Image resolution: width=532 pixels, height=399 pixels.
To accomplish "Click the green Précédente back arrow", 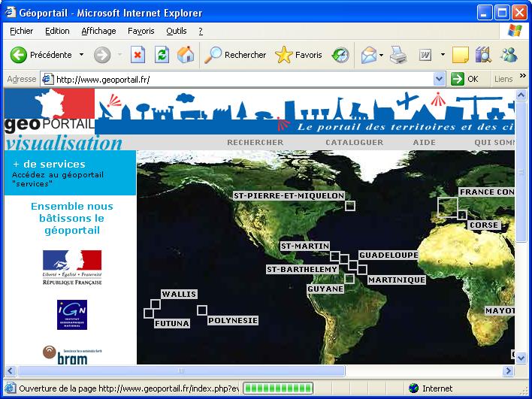I will coord(18,55).
